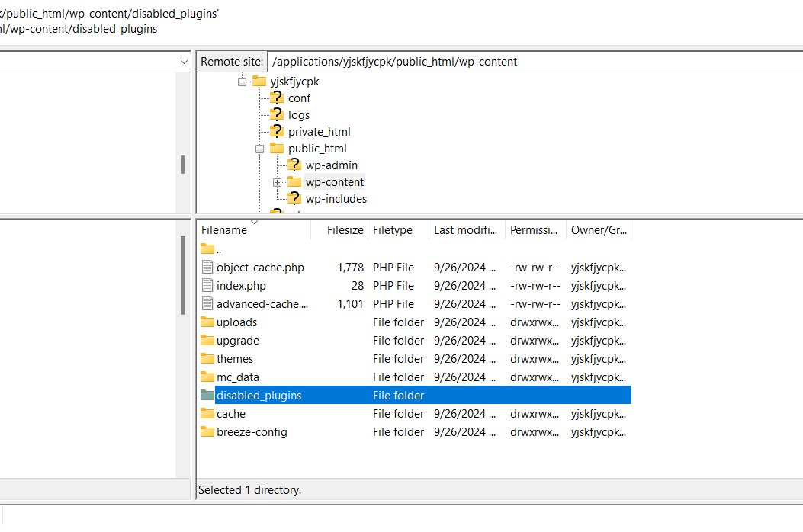Click the themes folder icon in list
The image size is (803, 532).
tap(207, 358)
